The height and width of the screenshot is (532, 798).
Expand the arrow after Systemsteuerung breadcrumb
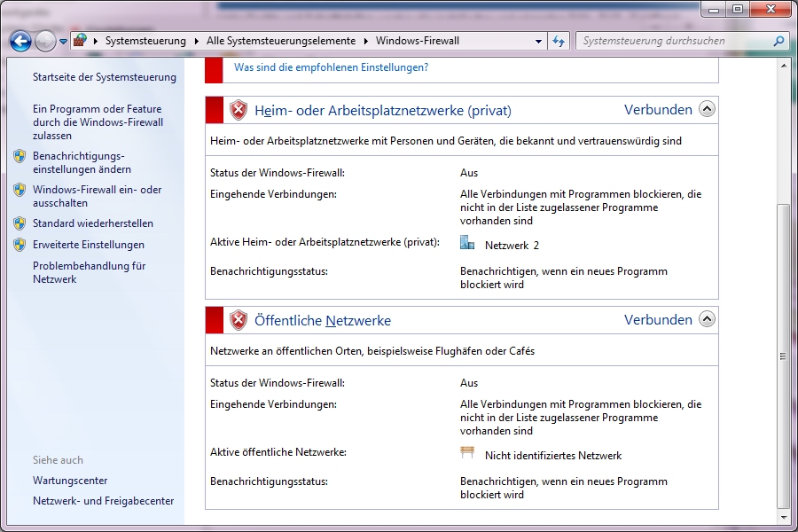[x=197, y=41]
